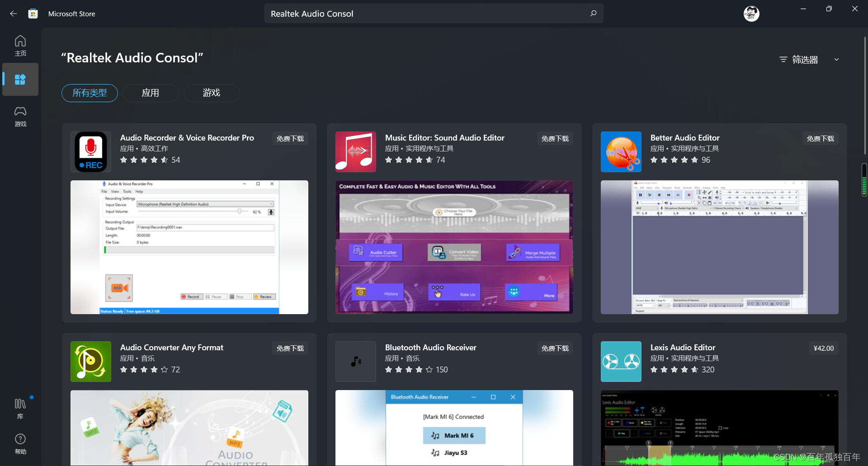Open Audio Recorder & Voice Recorder Pro screenshot
The width and height of the screenshot is (868, 466).
189,247
